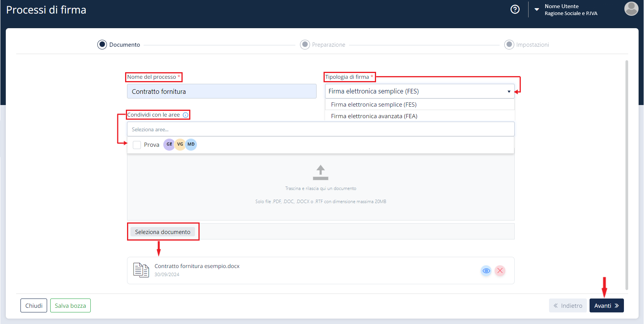Image resolution: width=644 pixels, height=324 pixels.
Task: Select the Preparazione step radio
Action: [x=305, y=44]
